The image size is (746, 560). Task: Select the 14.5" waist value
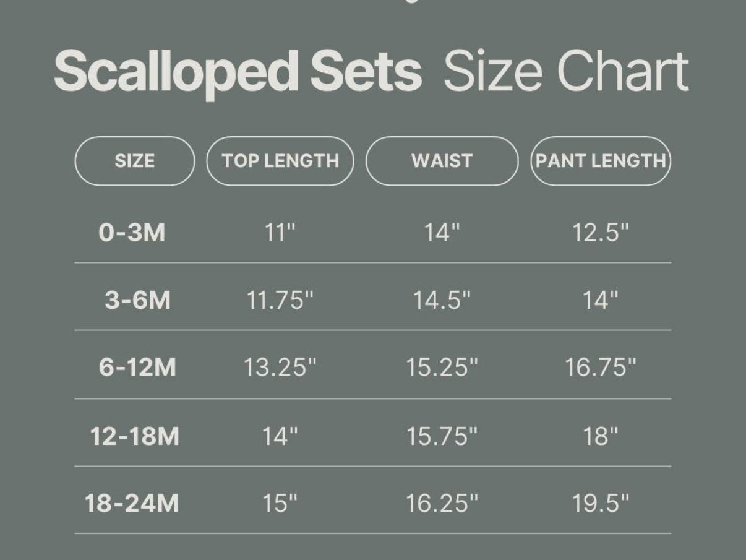point(442,301)
